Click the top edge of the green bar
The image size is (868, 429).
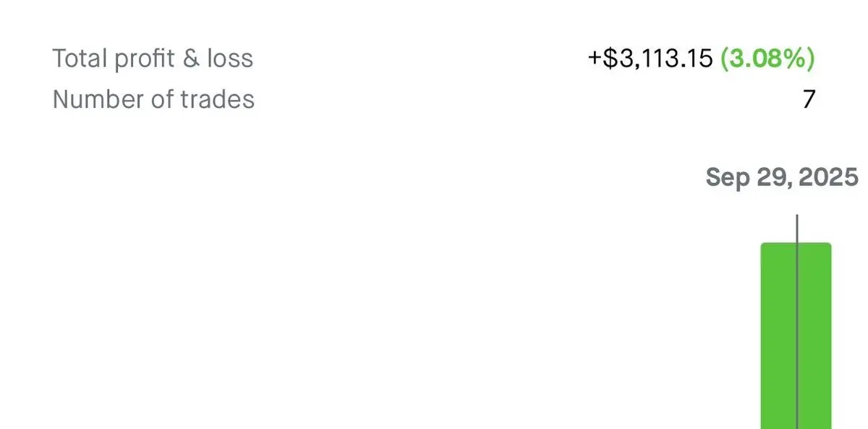796,244
